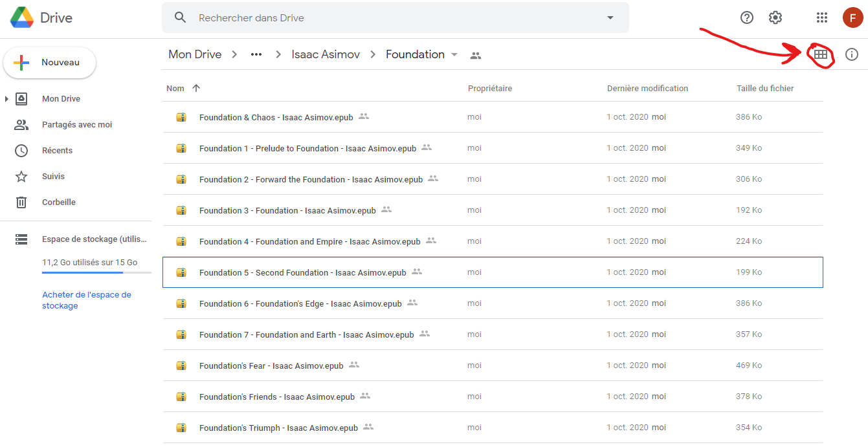
Task: Select 'Foundation 4 - Foundation and Empire' file
Action: pyautogui.click(x=493, y=241)
